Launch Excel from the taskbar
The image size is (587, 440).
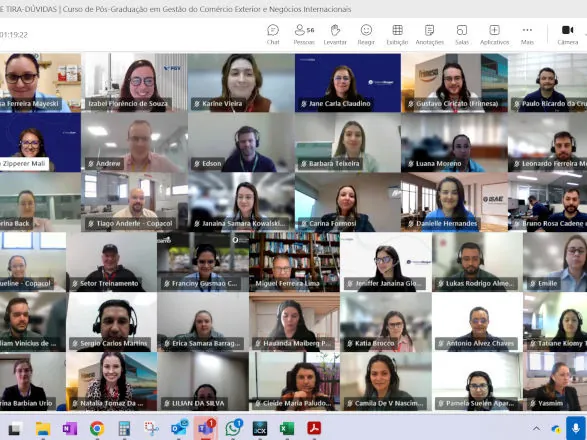pyautogui.click(x=287, y=428)
